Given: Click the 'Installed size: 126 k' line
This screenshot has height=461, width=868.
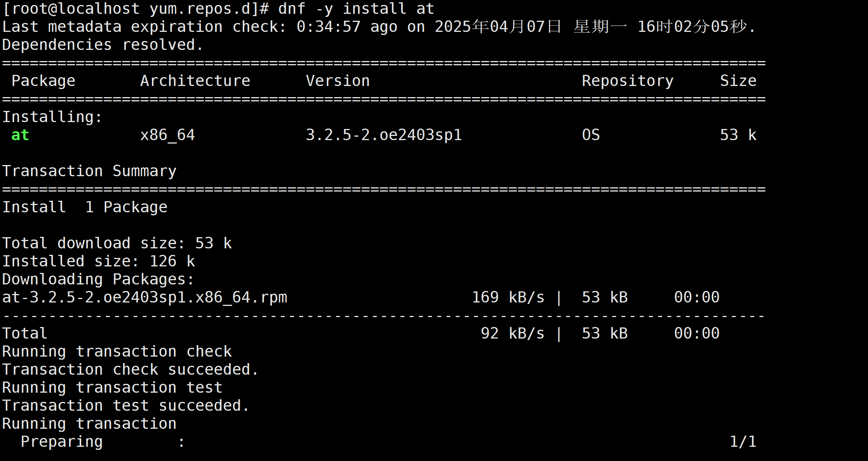Looking at the screenshot, I should pos(98,261).
